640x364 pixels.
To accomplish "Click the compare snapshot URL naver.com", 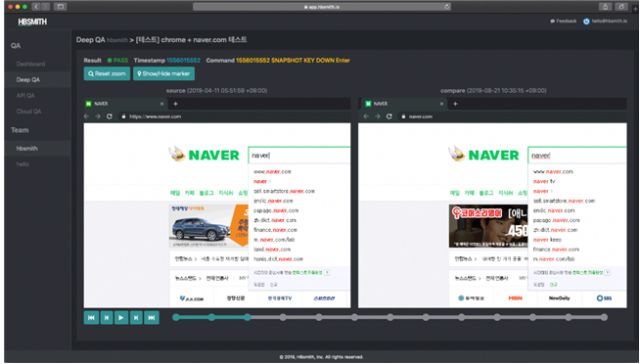I will [x=420, y=117].
